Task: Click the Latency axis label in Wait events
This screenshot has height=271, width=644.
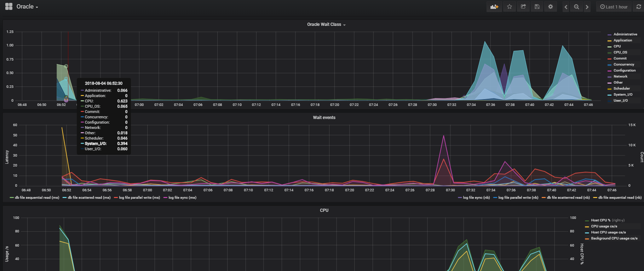Action: click(x=7, y=157)
